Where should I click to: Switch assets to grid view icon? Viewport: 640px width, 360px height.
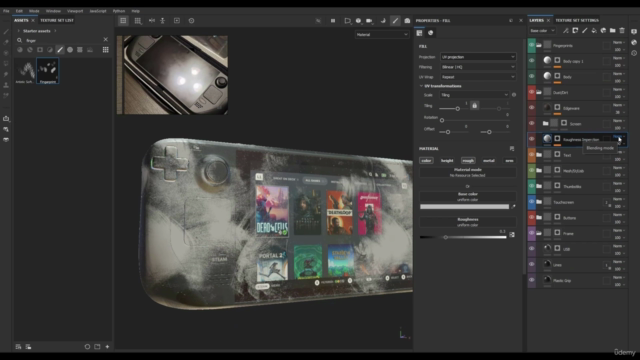point(106,50)
